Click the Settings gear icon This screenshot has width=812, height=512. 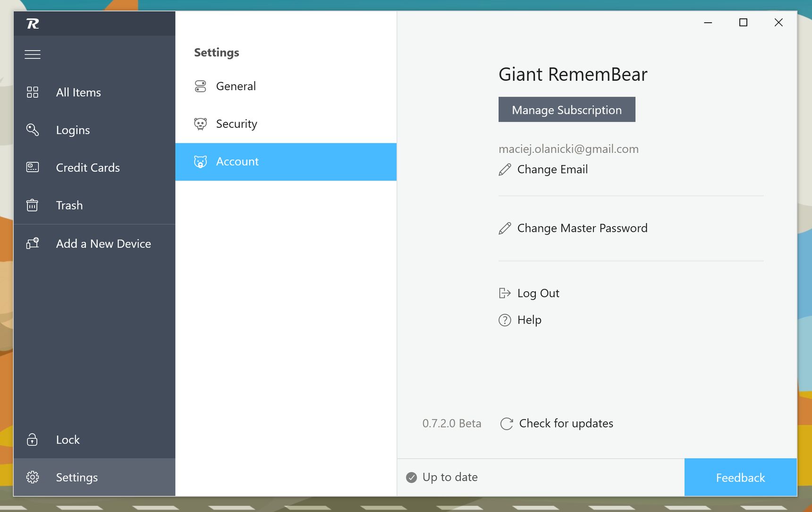coord(33,477)
